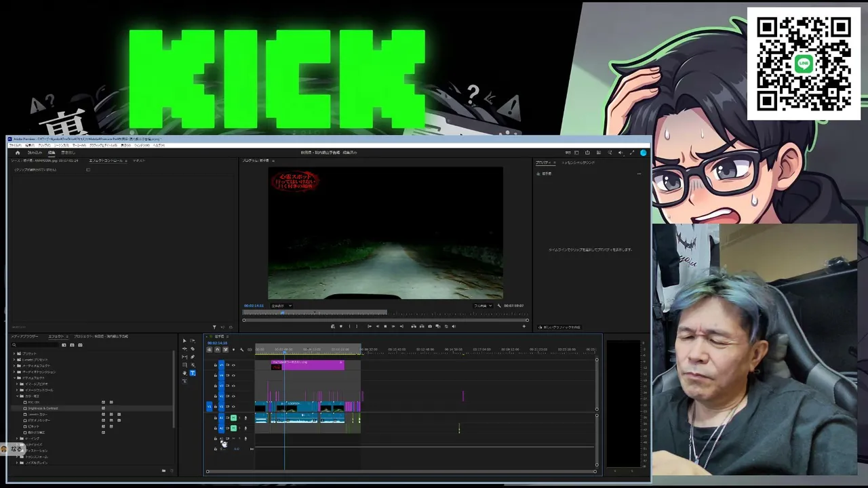Step forward one frame in Program monitor
This screenshot has height=488, width=868.
[x=393, y=326]
